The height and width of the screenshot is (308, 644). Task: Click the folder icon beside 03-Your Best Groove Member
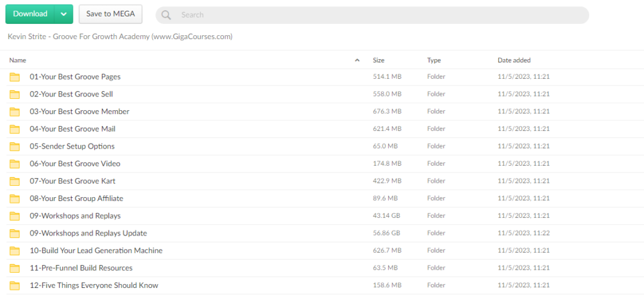(x=14, y=111)
